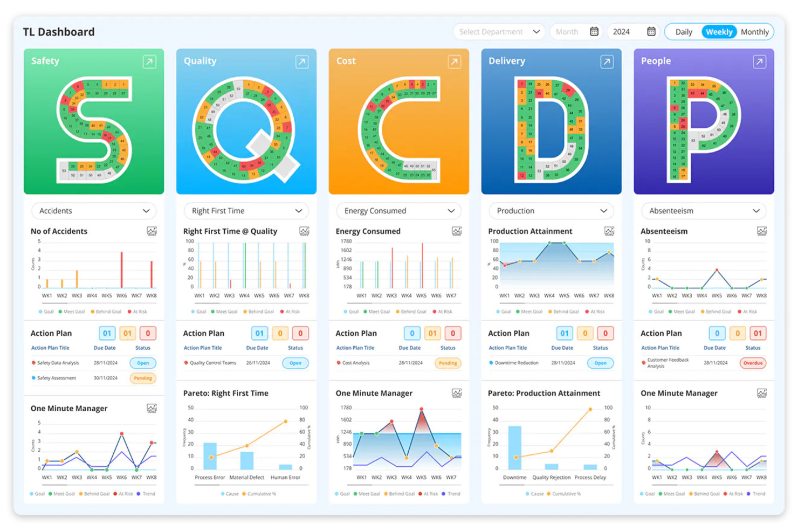The width and height of the screenshot is (798, 532).
Task: Open the Select Department dropdown
Action: pyautogui.click(x=499, y=32)
